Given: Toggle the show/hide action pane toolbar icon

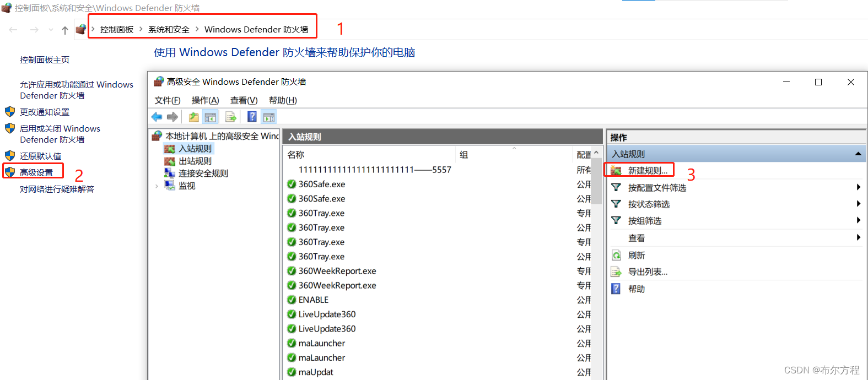Looking at the screenshot, I should coord(269,117).
